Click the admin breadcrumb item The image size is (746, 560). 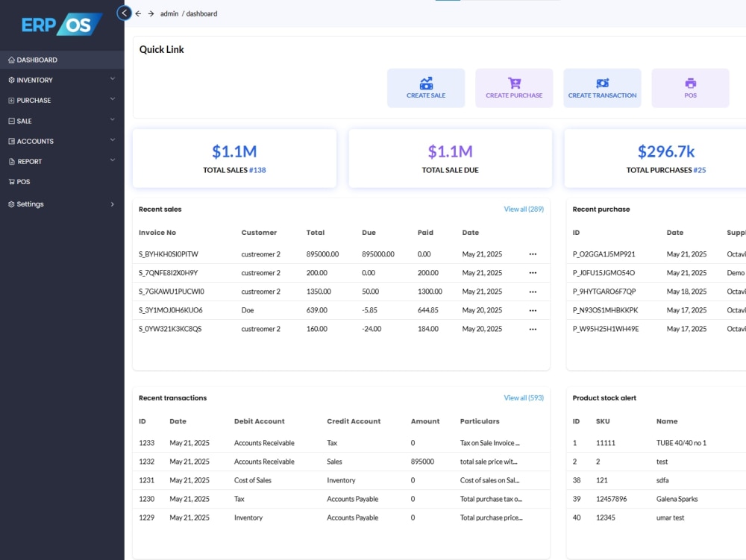tap(169, 13)
